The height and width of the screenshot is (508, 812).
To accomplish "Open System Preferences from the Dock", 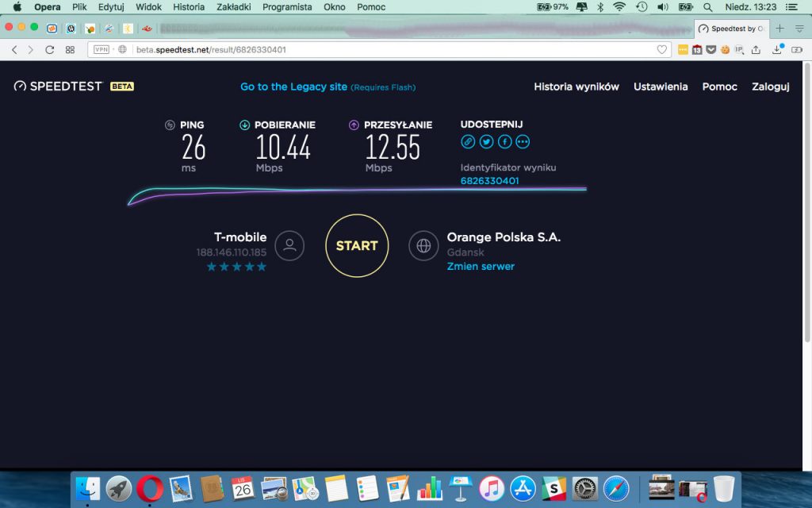I will pyautogui.click(x=584, y=488).
